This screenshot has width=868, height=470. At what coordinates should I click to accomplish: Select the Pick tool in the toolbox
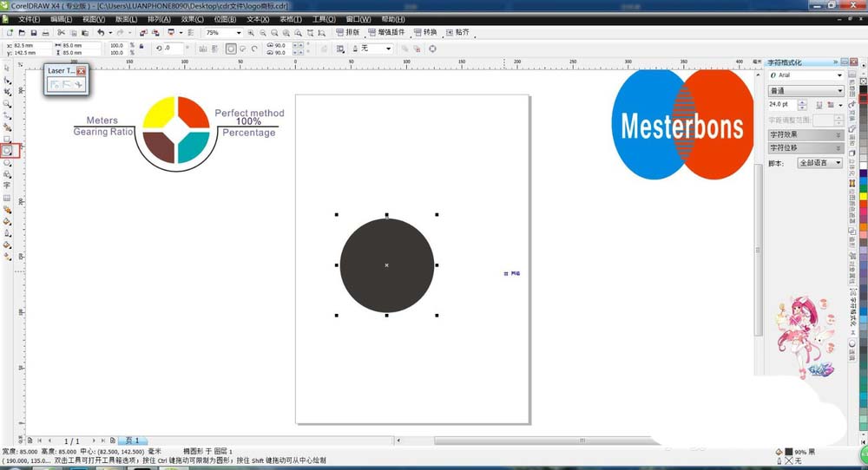coord(7,68)
